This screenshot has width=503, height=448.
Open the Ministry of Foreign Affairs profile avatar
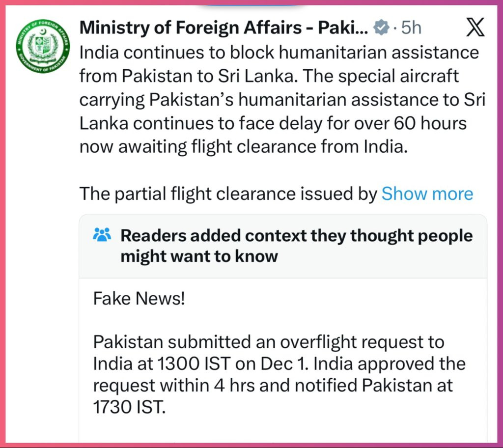point(43,46)
